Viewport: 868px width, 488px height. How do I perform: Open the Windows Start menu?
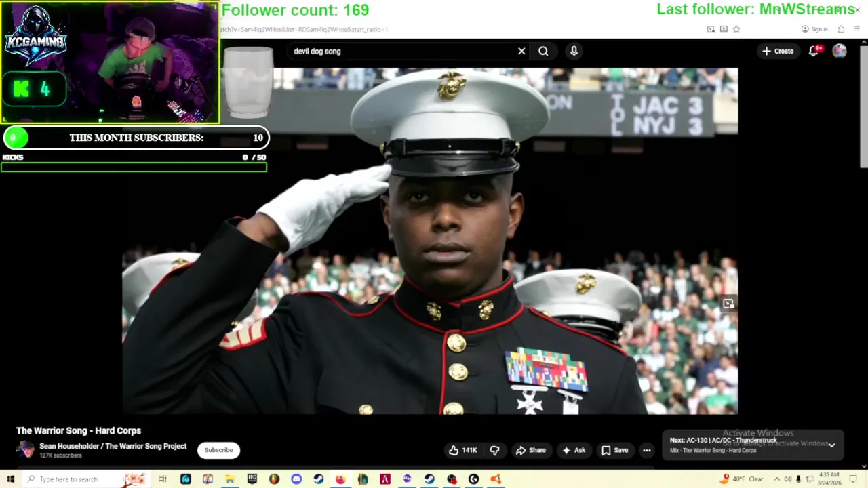pyautogui.click(x=10, y=479)
